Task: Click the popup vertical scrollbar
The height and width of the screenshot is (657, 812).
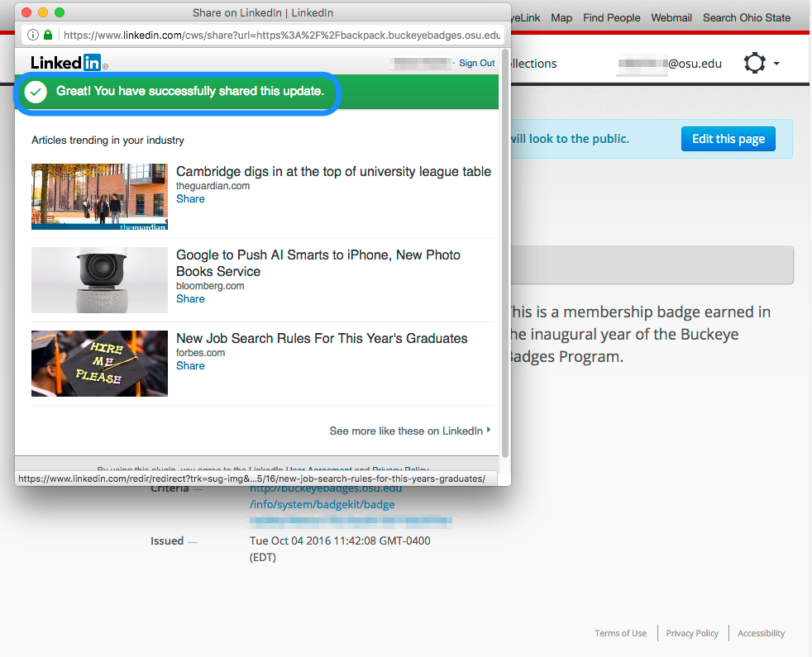Action: [505, 253]
